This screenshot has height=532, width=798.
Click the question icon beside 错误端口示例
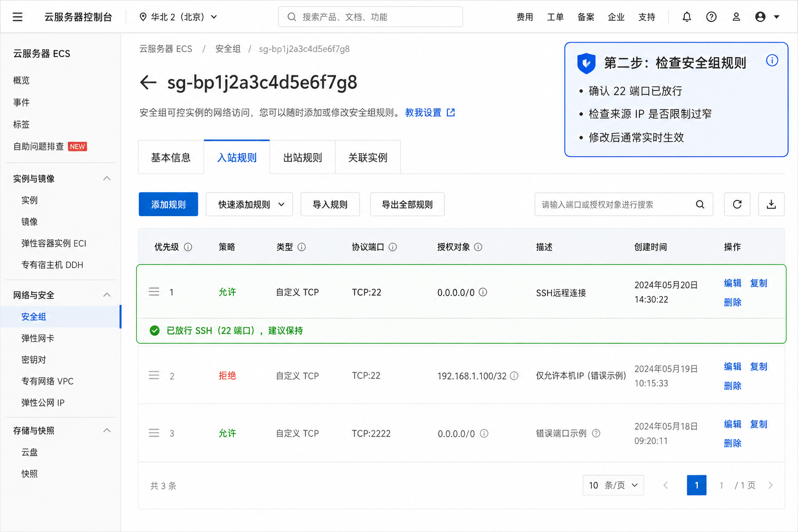[x=596, y=433]
